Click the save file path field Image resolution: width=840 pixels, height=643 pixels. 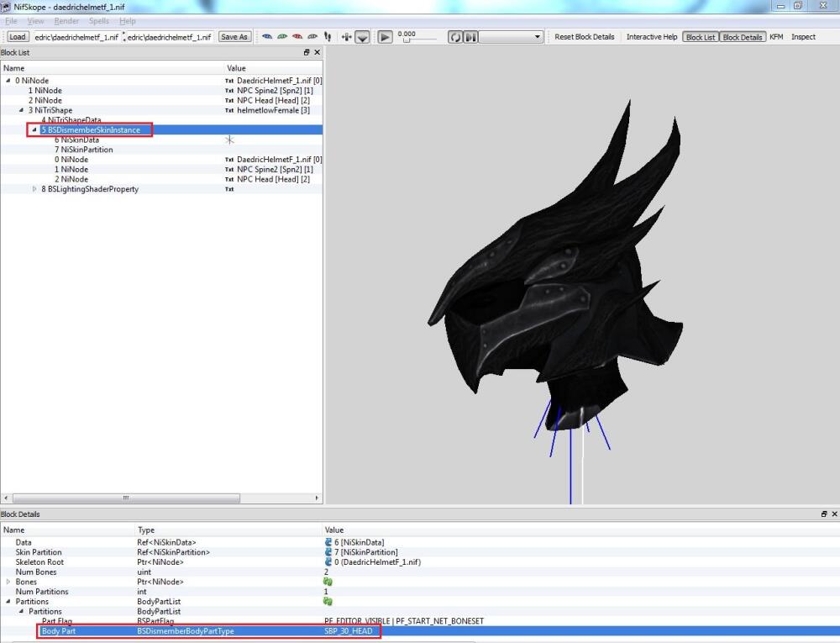click(x=170, y=37)
